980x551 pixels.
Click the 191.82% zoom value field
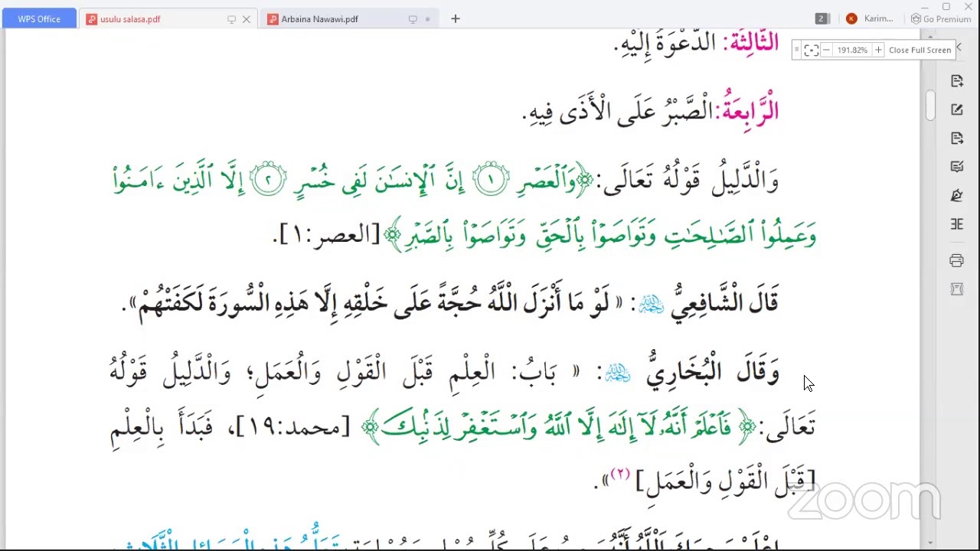(x=852, y=50)
